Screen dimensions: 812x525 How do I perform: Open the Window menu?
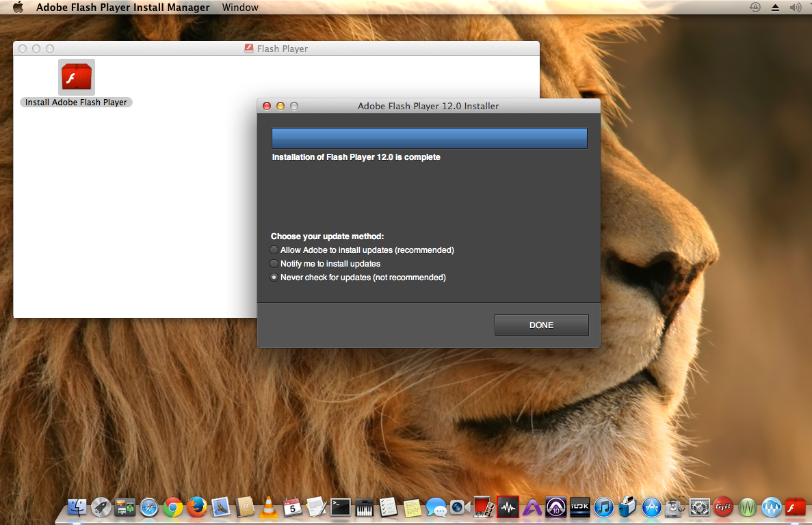(240, 8)
